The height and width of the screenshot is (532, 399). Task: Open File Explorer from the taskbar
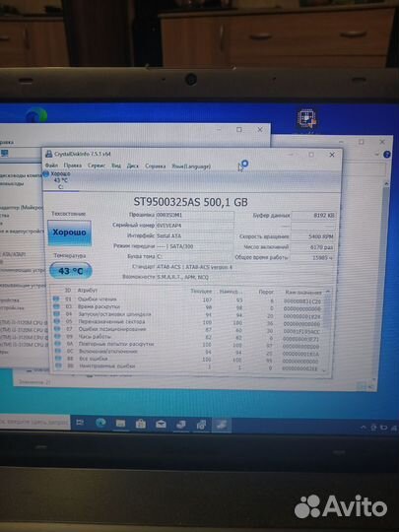(120, 423)
